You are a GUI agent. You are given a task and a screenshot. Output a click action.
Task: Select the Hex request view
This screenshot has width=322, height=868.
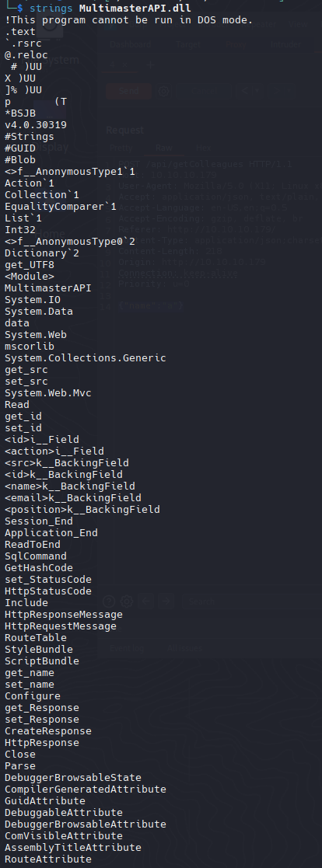point(204,148)
